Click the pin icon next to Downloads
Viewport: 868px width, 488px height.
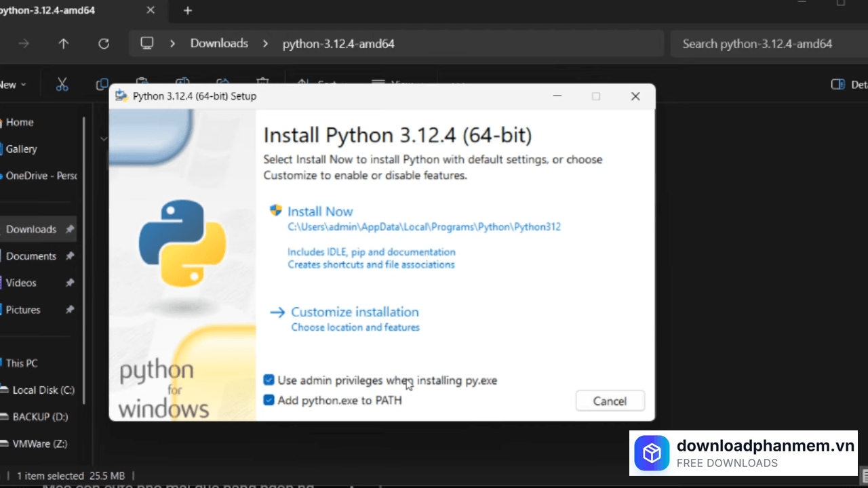[x=70, y=230]
